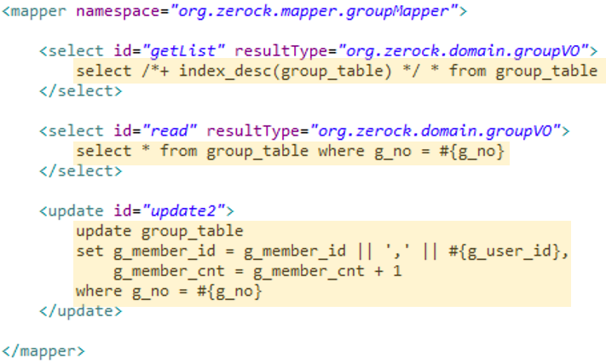Click the id value "update2"

pos(183,211)
